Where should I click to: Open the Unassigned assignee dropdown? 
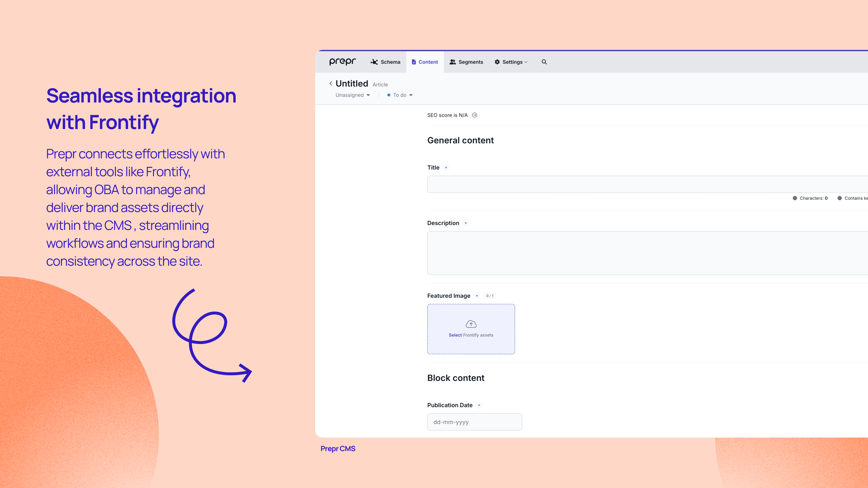click(x=353, y=95)
